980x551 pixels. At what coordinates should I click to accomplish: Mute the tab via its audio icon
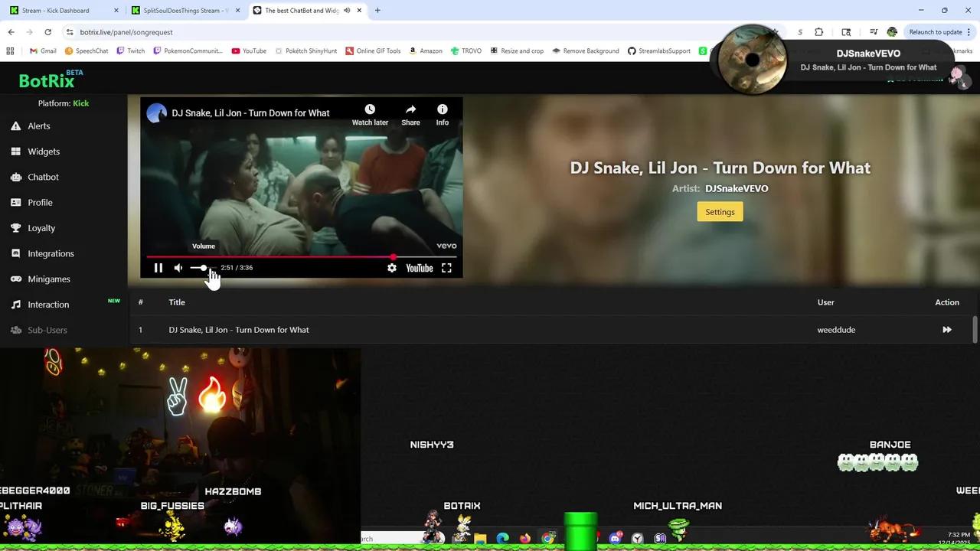(348, 11)
